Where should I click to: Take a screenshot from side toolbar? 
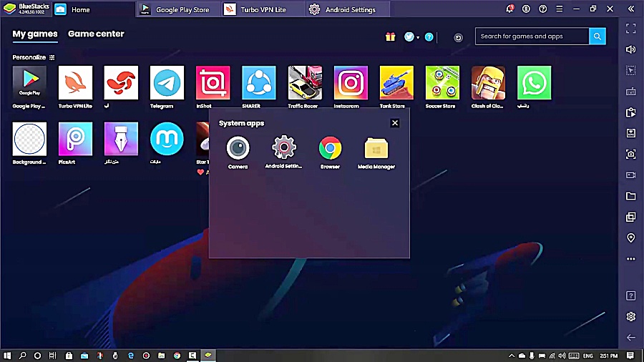(x=631, y=154)
